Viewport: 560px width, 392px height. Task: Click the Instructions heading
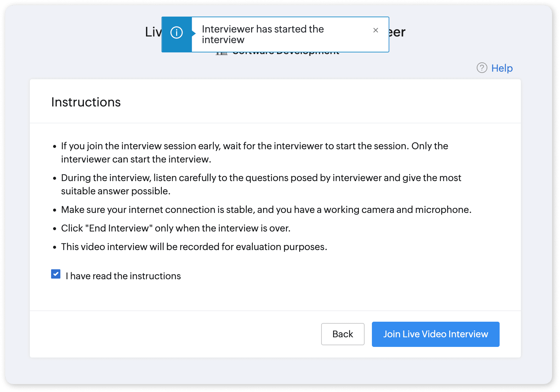coord(86,102)
